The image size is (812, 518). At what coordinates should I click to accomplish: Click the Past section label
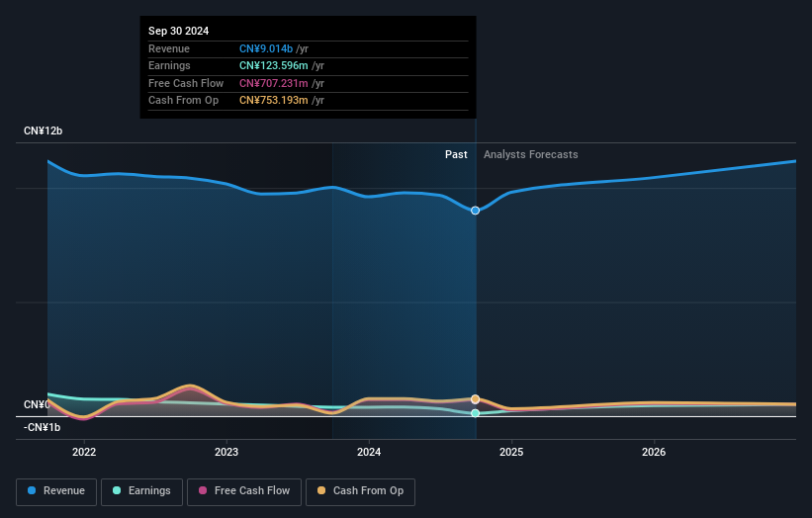click(456, 154)
